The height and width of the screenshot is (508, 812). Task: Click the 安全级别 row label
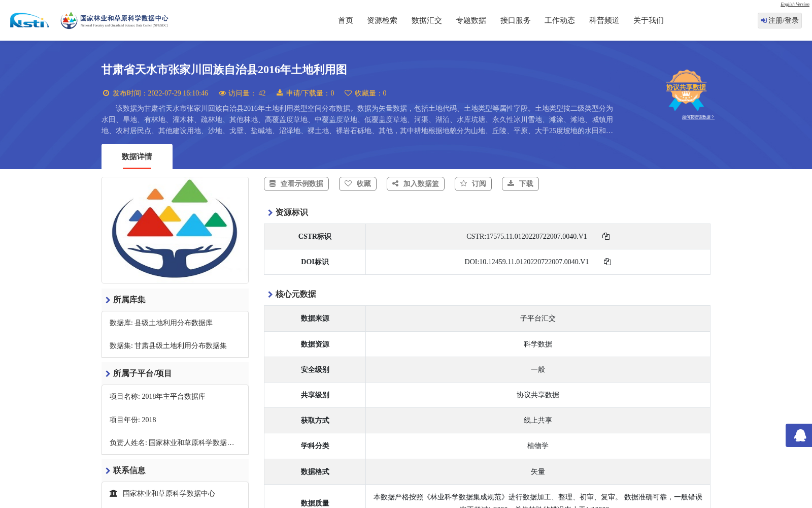pos(315,370)
